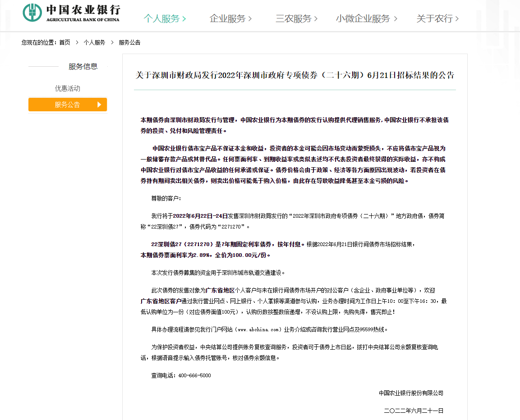Open the 企业服务 navigation menu
Viewport: 520px width, 420px height.
(x=230, y=18)
